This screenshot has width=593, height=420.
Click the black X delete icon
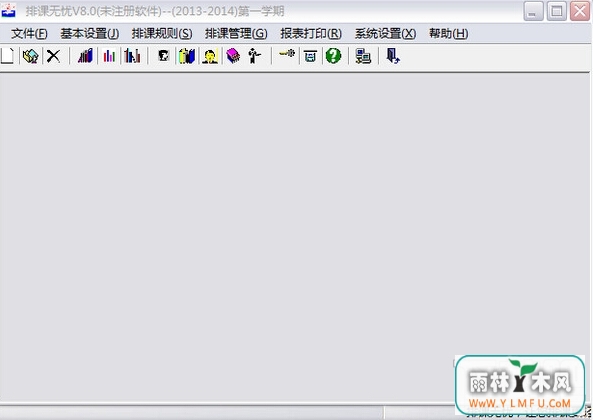(53, 56)
